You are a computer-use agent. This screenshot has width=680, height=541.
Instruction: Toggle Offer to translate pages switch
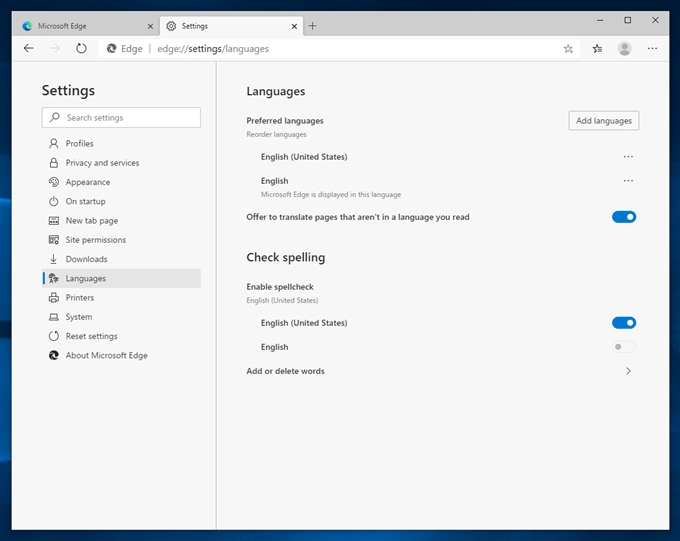coord(624,216)
